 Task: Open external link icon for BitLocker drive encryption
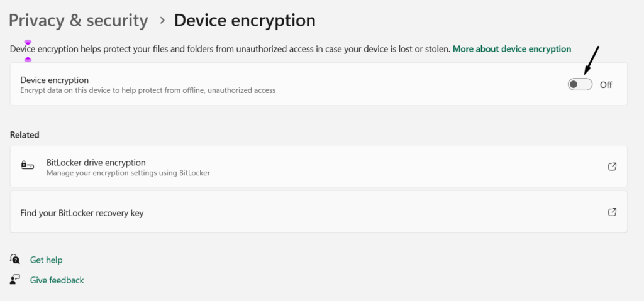point(612,167)
